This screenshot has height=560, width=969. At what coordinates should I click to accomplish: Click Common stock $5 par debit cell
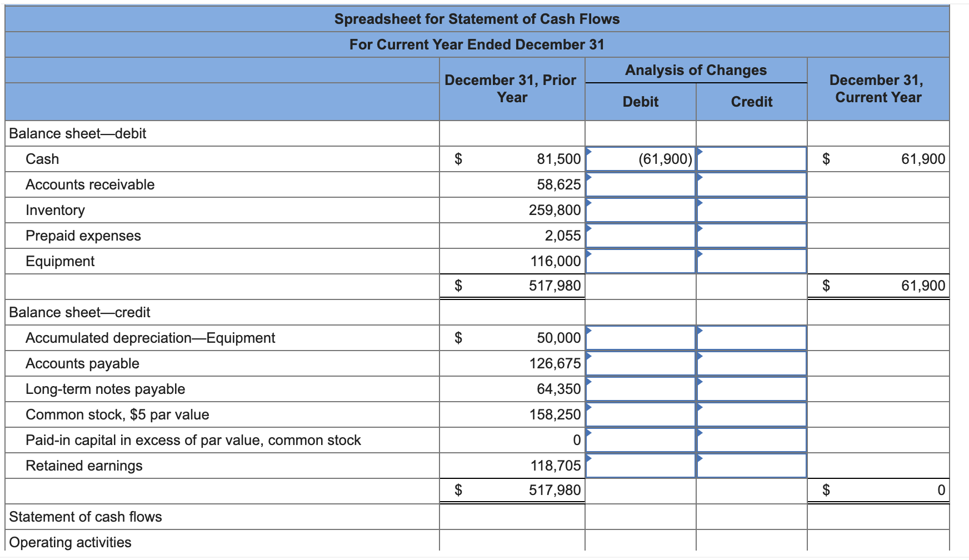click(641, 414)
